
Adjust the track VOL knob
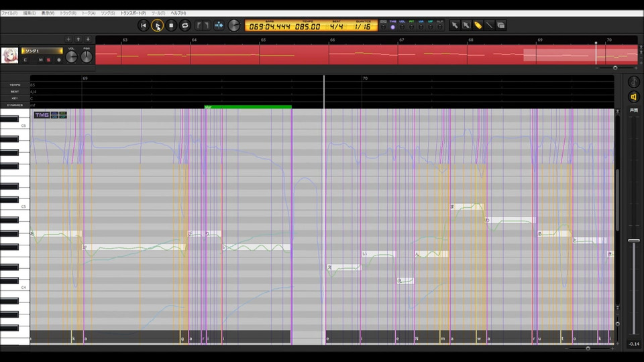[x=72, y=56]
